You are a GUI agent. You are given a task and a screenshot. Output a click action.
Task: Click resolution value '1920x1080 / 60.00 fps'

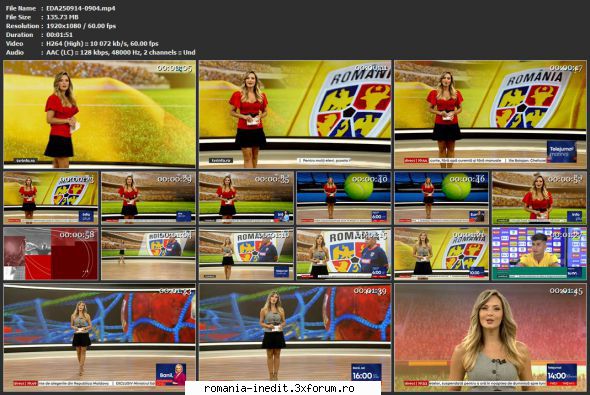81,26
